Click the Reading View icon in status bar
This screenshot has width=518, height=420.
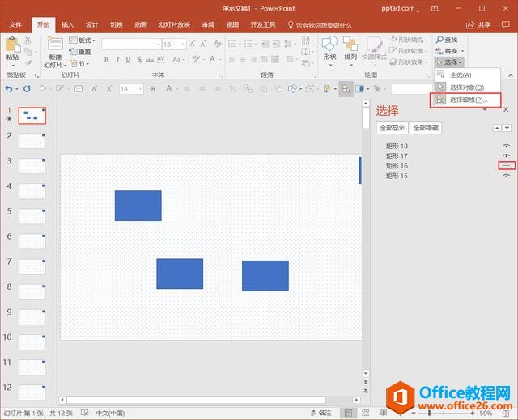coord(383,413)
